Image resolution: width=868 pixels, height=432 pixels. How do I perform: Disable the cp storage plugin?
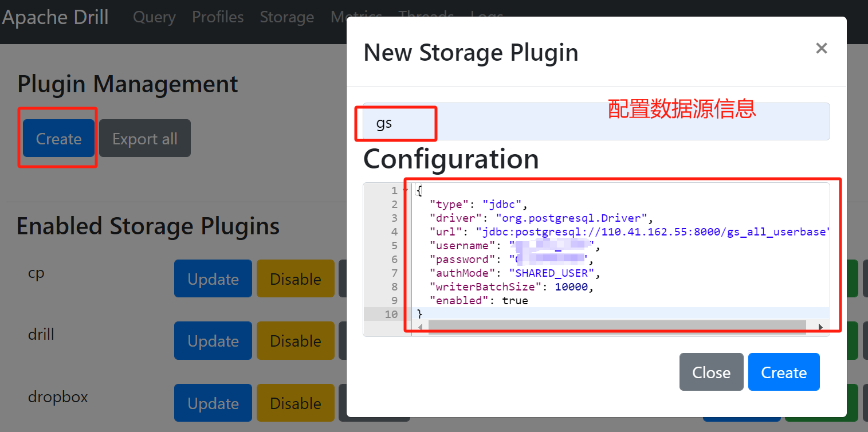pyautogui.click(x=295, y=278)
